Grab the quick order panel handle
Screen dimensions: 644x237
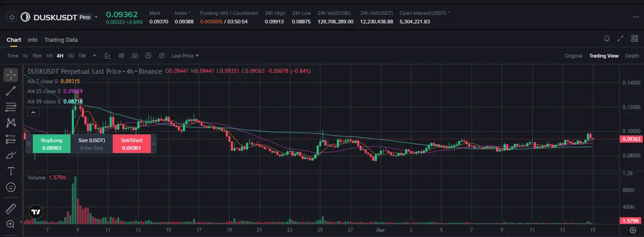tap(29, 144)
